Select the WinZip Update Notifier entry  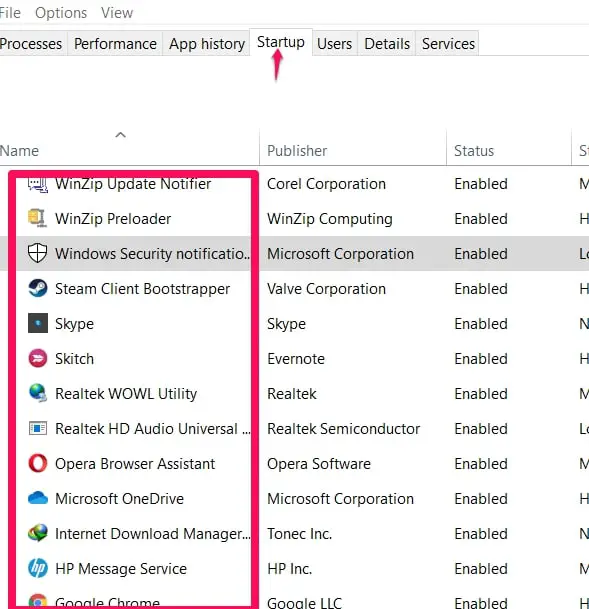[x=133, y=184]
